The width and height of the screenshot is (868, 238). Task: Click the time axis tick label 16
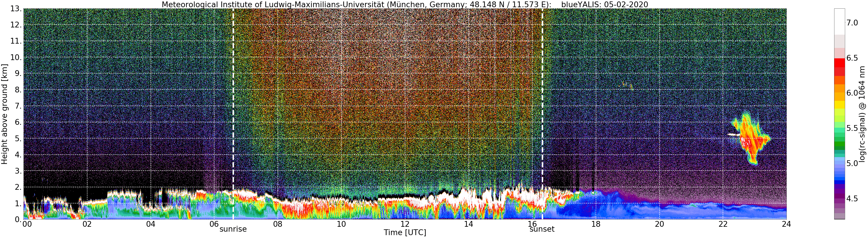tap(532, 224)
